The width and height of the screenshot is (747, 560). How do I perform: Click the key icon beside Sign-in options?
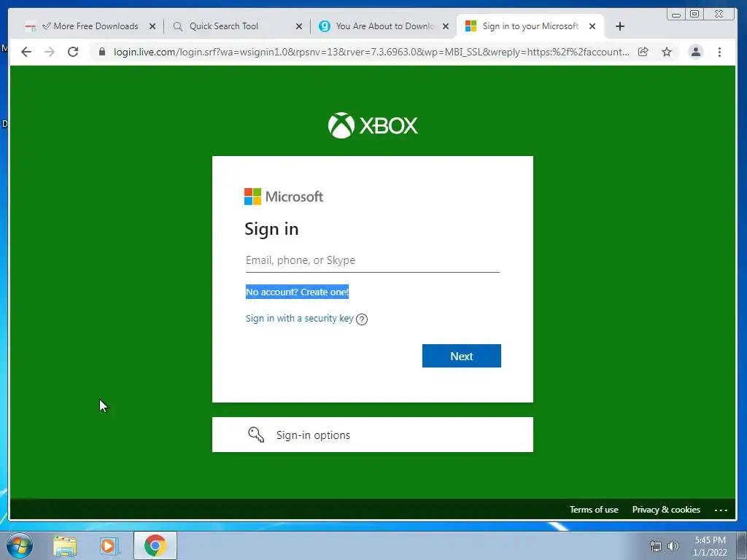(x=256, y=435)
